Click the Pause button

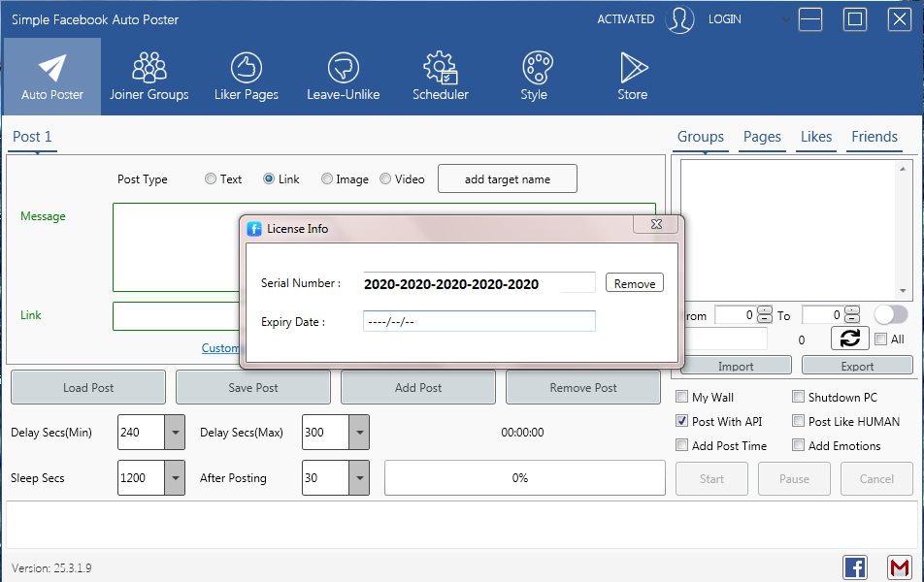(x=794, y=478)
